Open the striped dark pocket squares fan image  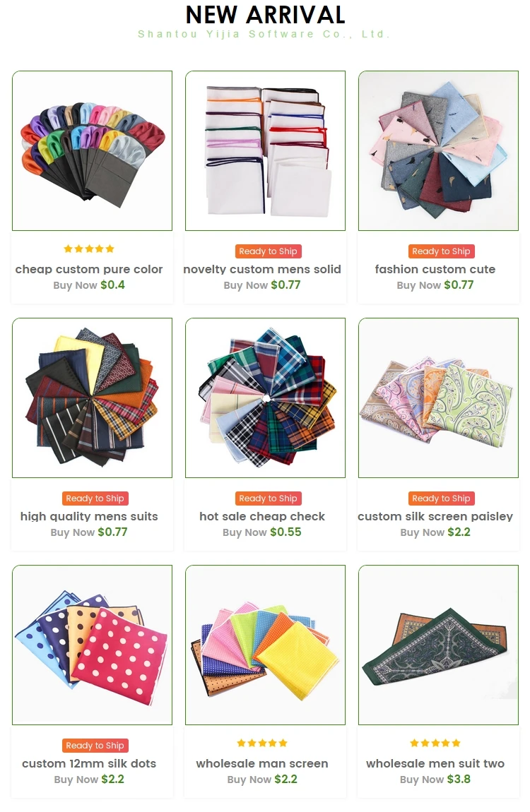92,398
